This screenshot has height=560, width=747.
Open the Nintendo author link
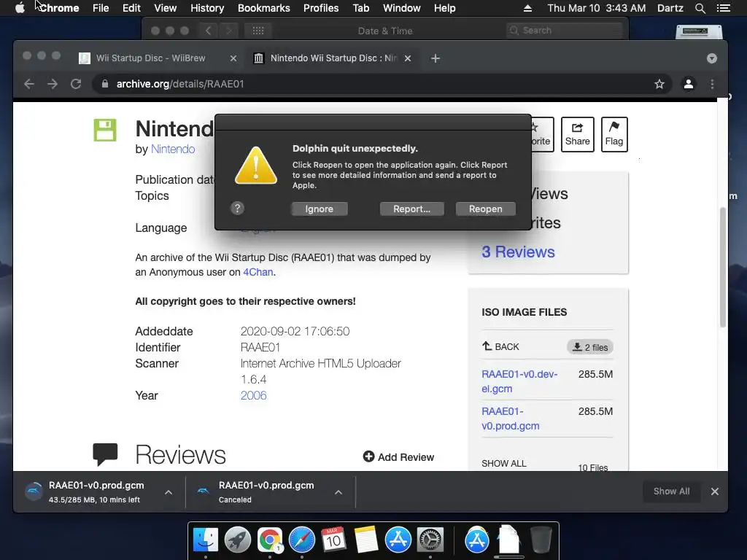[x=173, y=149]
